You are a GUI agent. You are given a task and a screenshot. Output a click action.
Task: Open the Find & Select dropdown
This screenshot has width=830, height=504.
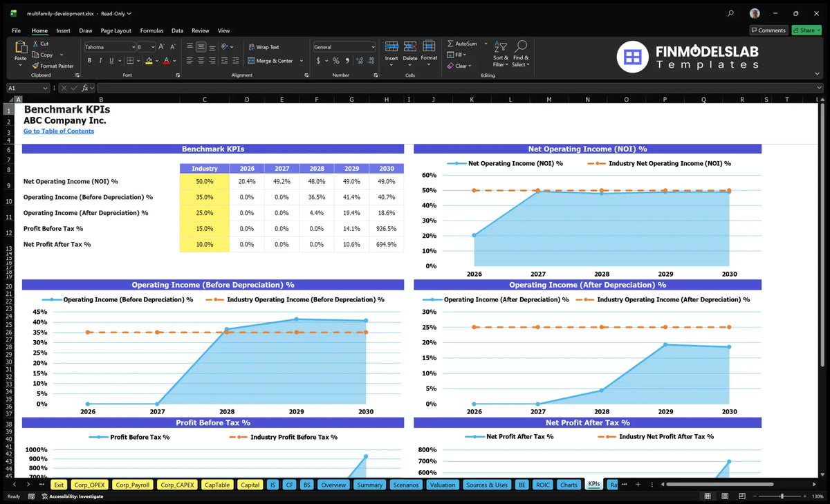tap(521, 53)
